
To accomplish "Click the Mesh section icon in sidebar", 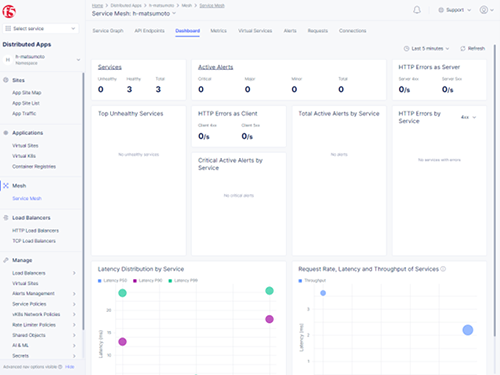I will (x=6, y=186).
